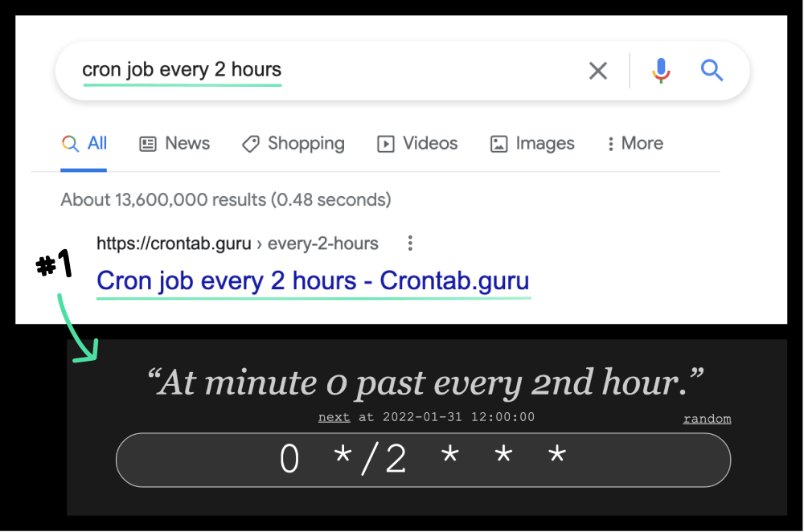This screenshot has width=804, height=532.
Task: Select the All results tab
Action: click(85, 144)
